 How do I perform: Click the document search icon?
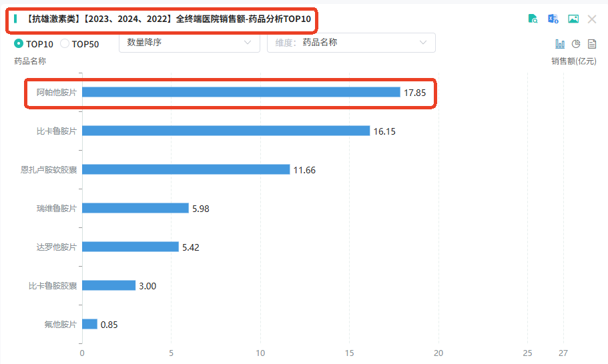[533, 19]
